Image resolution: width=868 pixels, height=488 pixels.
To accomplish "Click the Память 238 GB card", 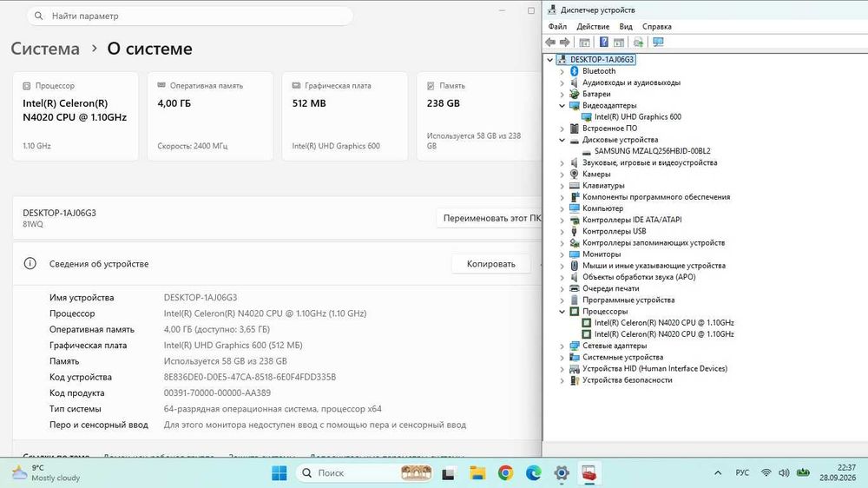I will click(x=479, y=116).
